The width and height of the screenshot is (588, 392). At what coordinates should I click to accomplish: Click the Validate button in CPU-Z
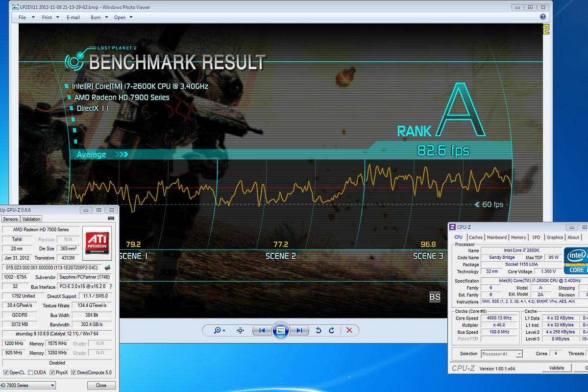[x=556, y=367]
